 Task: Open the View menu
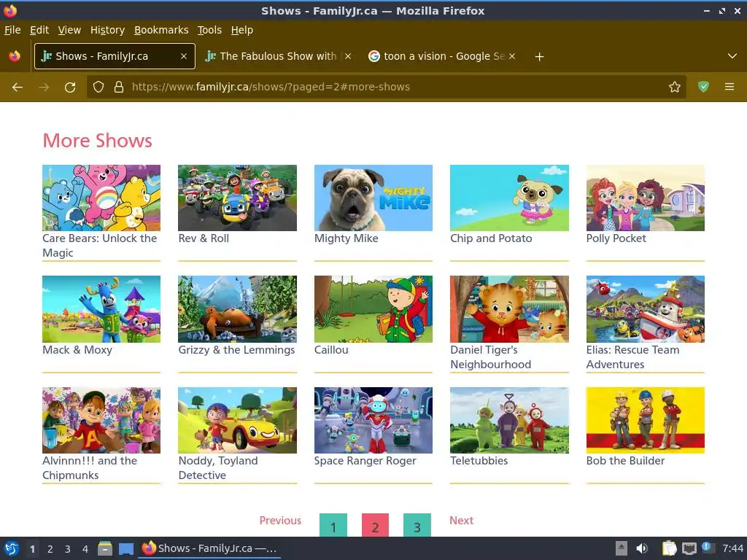click(69, 30)
